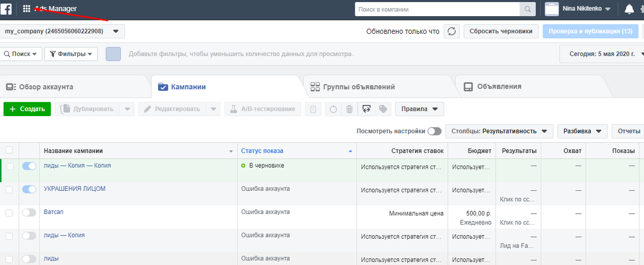
Task: Click the green 'Создать' button
Action: [27, 109]
